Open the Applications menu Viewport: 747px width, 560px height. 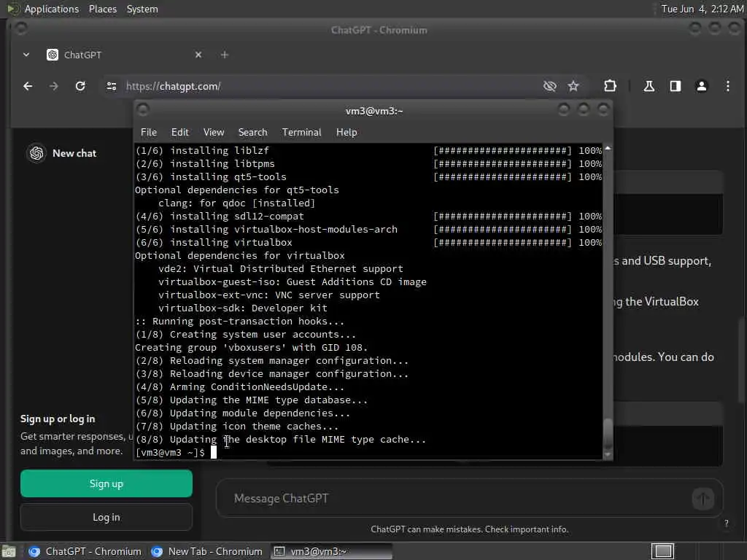pyautogui.click(x=52, y=9)
